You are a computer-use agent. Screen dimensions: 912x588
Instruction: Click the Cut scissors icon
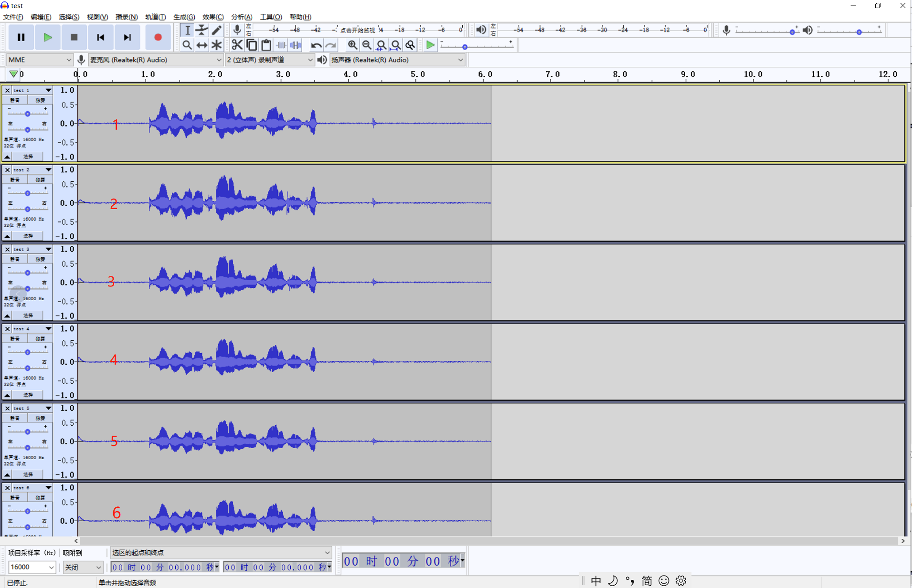tap(237, 45)
